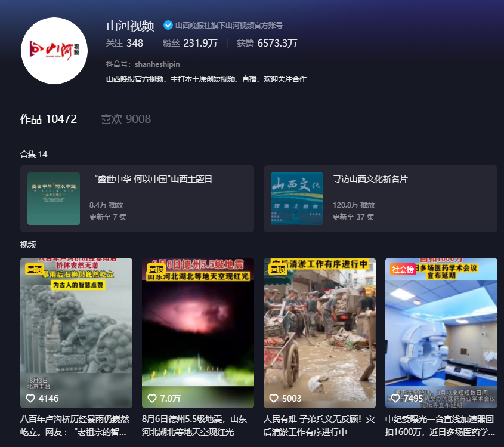Click the 视频 section heading
Viewport: 504px width, 447px height.
pyautogui.click(x=28, y=245)
